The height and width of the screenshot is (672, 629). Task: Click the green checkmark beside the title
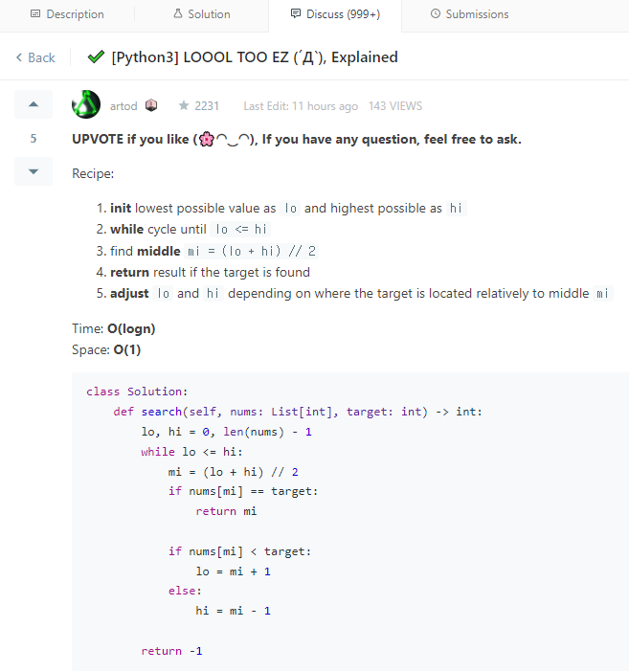click(96, 56)
